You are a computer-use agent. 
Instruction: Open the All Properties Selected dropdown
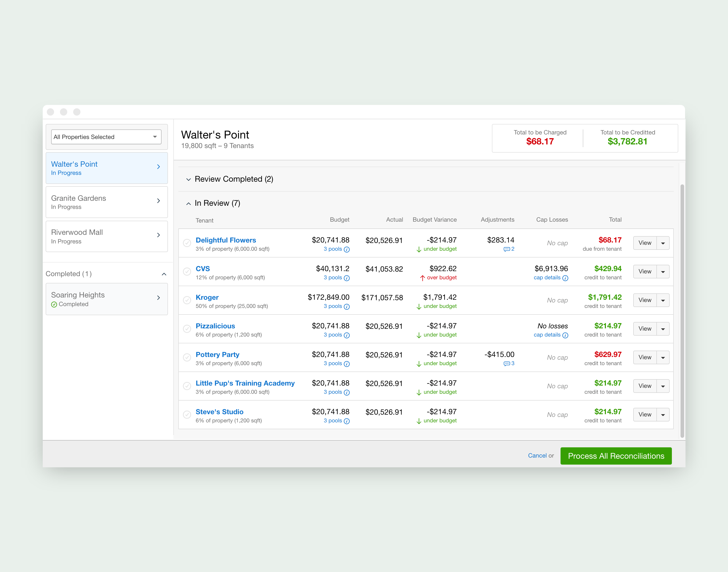[x=106, y=137]
